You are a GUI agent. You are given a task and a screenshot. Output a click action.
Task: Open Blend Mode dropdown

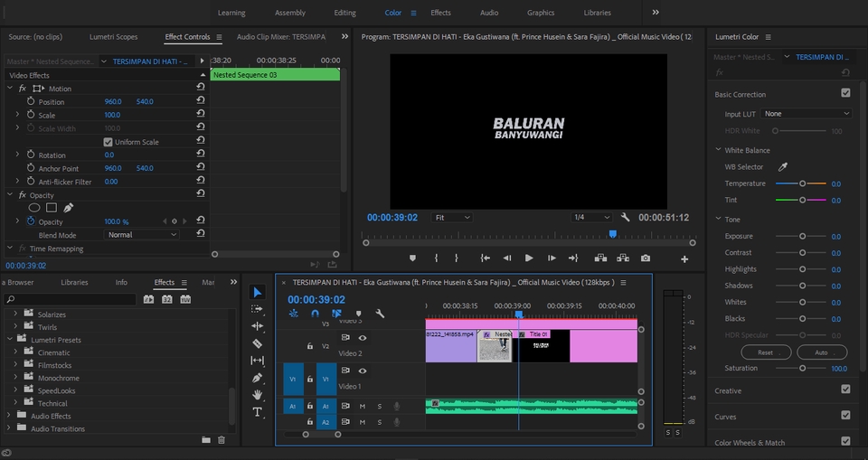click(141, 235)
